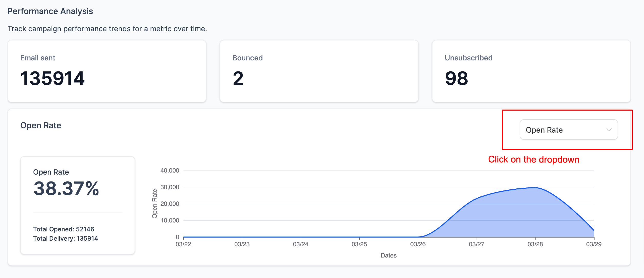Screen dimensions: 644x278
Task: Click the 30,000 y-axis gridline label
Action: 170,187
